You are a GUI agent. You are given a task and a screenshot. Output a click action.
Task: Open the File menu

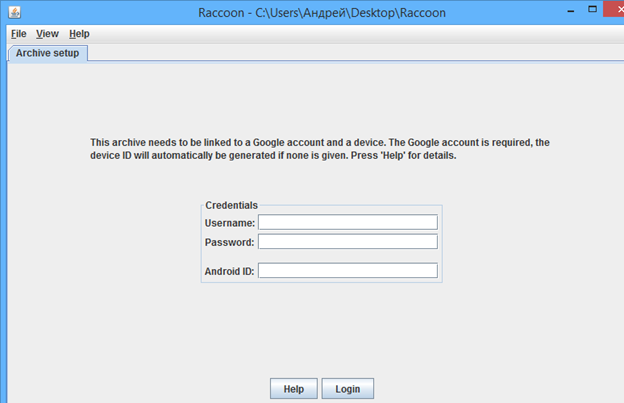tap(18, 34)
